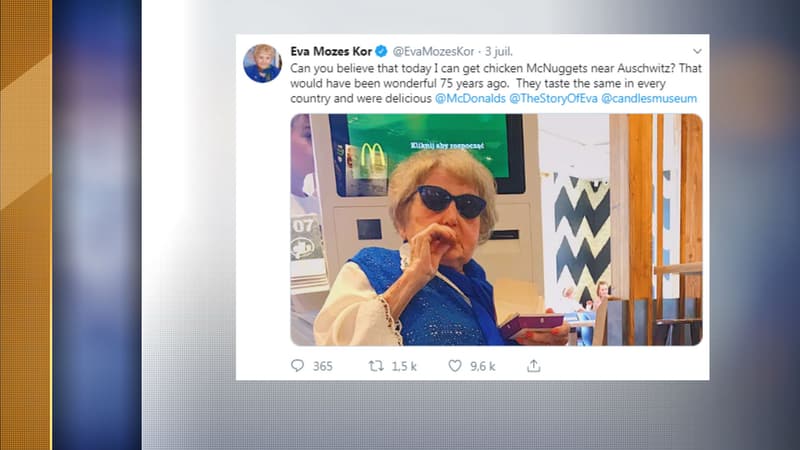This screenshot has height=450, width=800.
Task: Open Eva Mozes Kor's profile avatar
Action: tap(262, 62)
